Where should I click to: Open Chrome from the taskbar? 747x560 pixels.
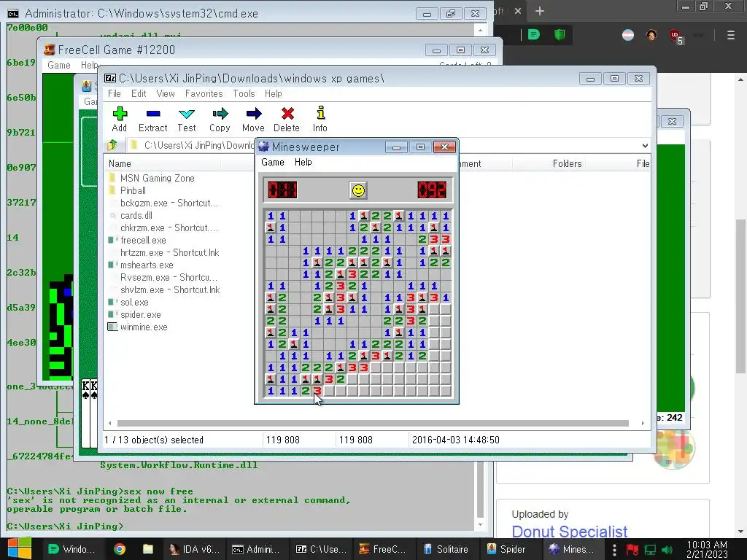click(120, 549)
